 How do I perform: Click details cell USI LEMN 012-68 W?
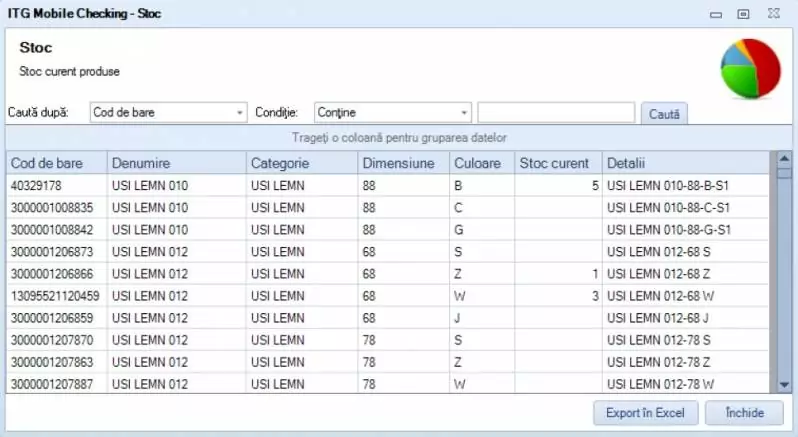686,296
